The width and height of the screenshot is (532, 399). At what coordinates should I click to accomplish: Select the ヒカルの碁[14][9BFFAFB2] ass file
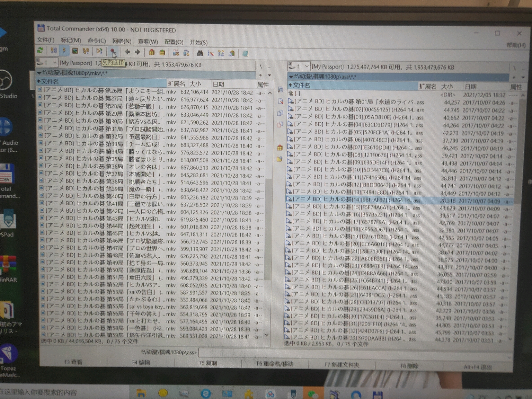coord(399,200)
